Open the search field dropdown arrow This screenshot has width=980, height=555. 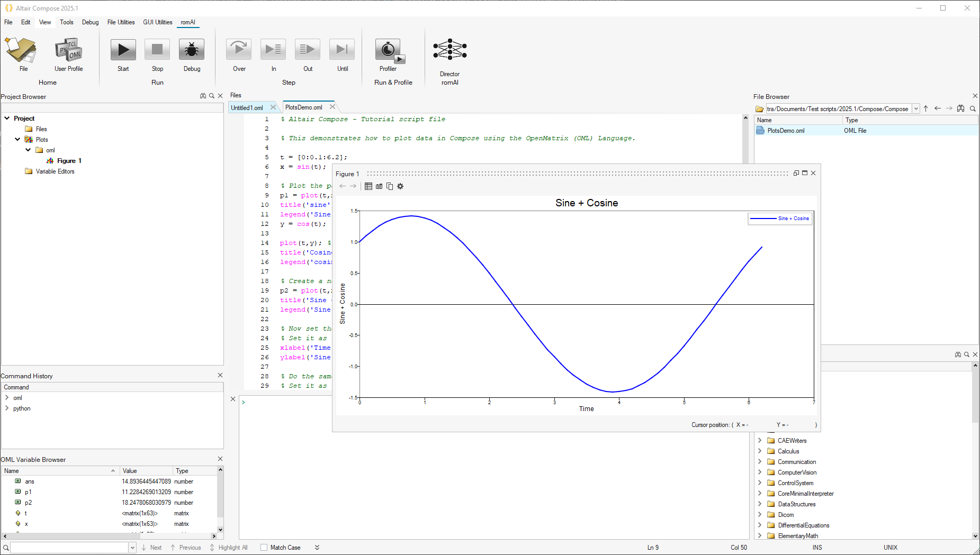click(132, 548)
